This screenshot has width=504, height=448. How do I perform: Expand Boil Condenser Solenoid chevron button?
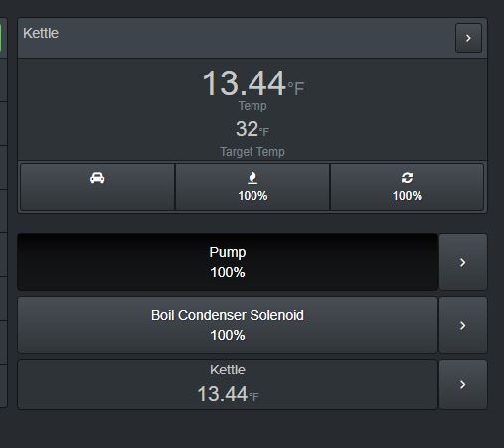point(463,325)
